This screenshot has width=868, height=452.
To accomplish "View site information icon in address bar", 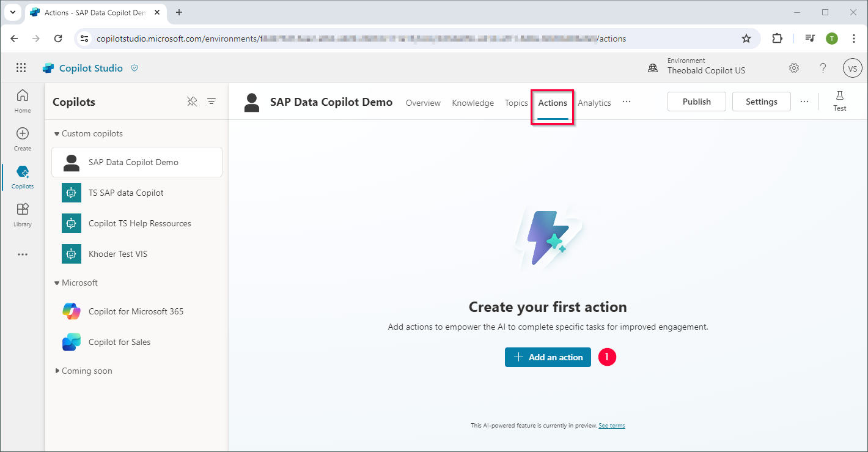I will 85,39.
